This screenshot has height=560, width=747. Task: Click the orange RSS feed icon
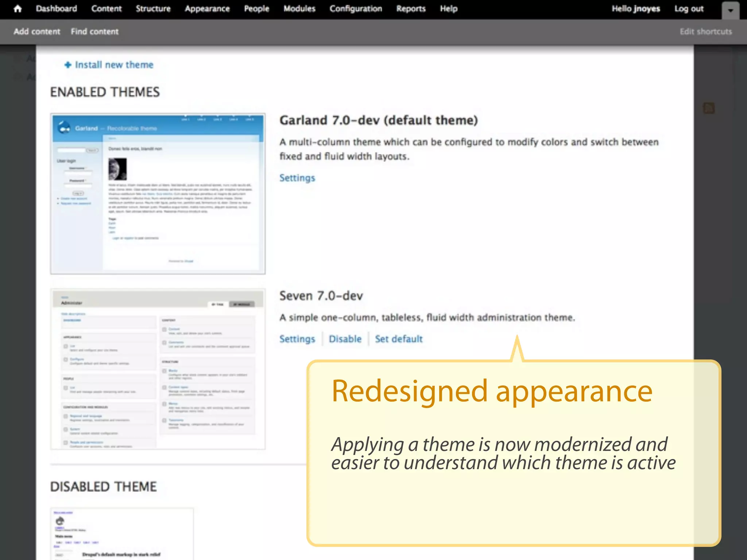709,108
